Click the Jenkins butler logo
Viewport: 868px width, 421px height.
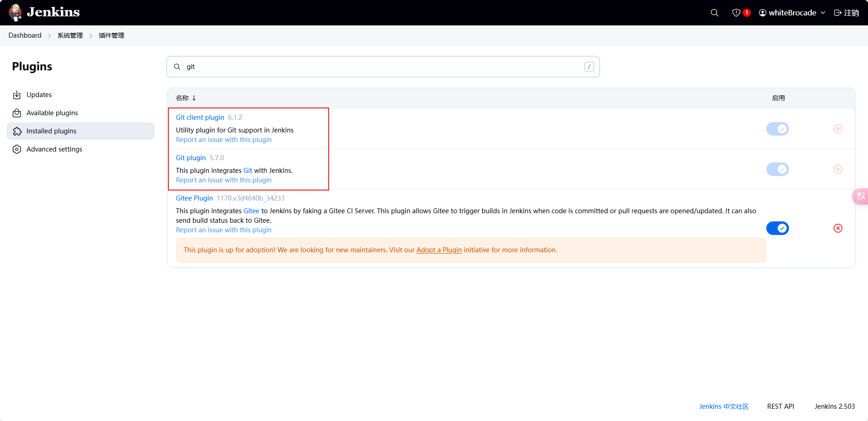coord(15,12)
